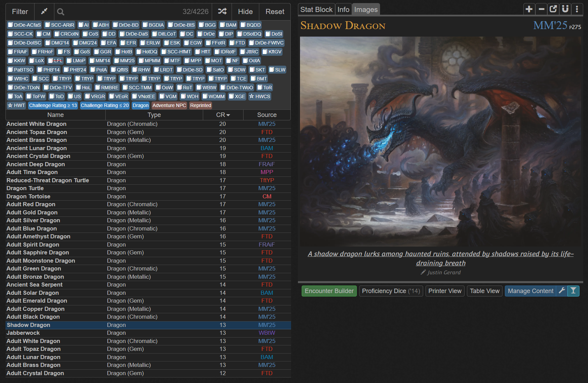Open the vertical ellipsis options menu
Viewport: 588px width, 383px height.
(x=577, y=9)
